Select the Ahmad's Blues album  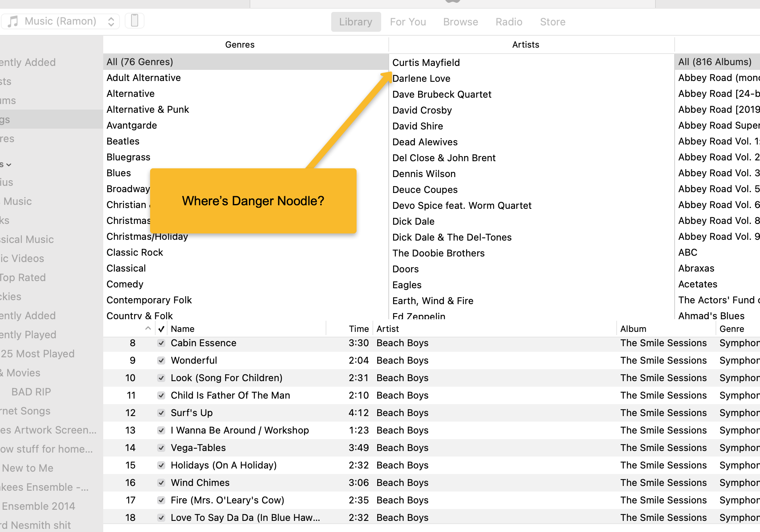718,315
